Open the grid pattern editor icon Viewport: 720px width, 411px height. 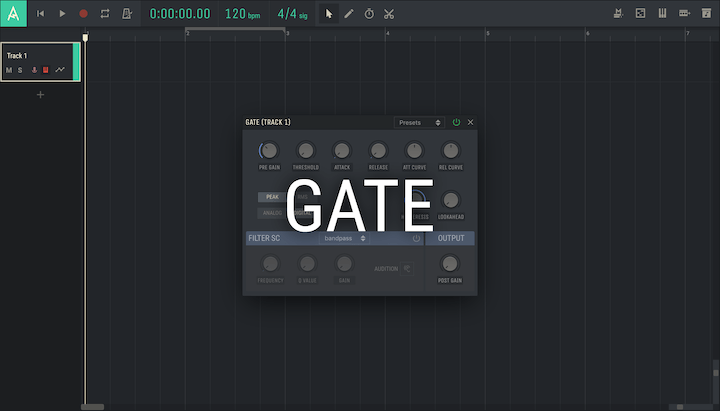[640, 13]
